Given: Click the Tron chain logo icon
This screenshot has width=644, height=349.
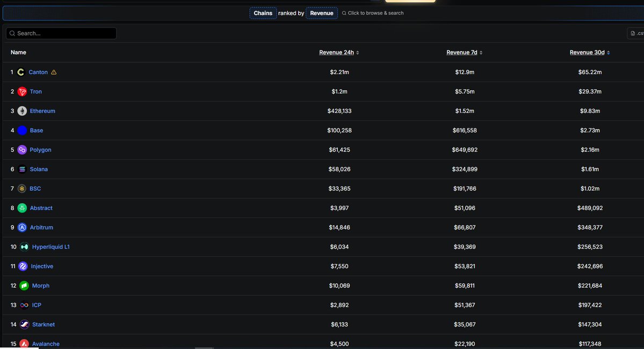Looking at the screenshot, I should (x=22, y=91).
